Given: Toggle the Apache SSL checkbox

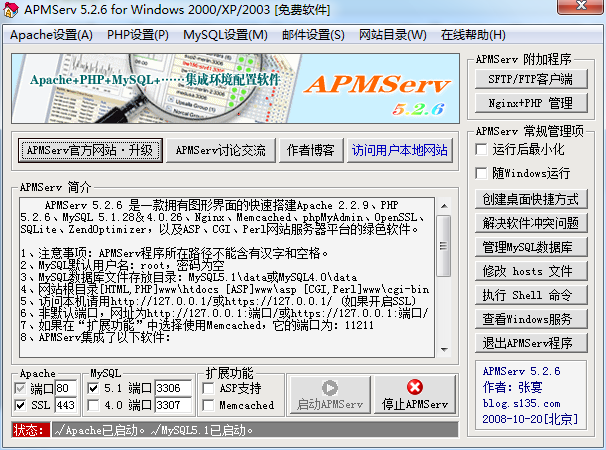Looking at the screenshot, I should coord(20,405).
